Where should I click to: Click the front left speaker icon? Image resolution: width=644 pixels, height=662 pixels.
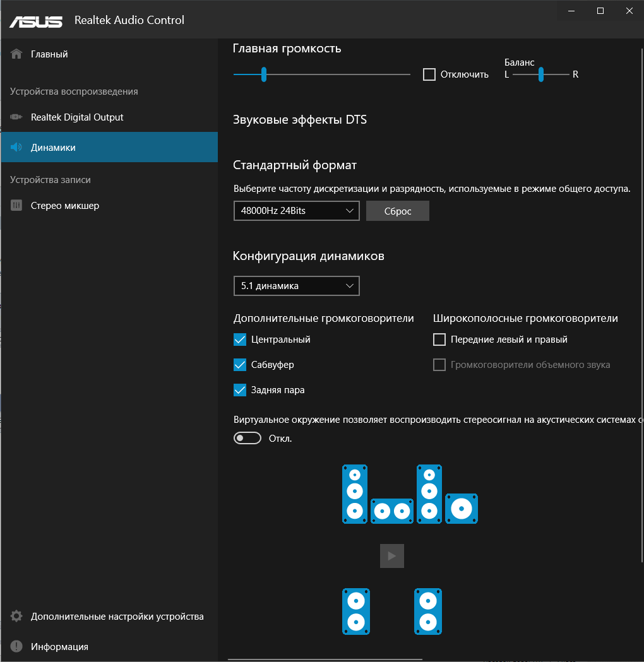click(x=355, y=494)
